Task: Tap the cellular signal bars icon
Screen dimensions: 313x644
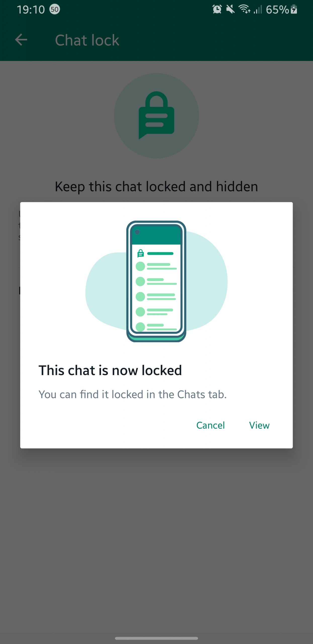Action: (x=258, y=10)
